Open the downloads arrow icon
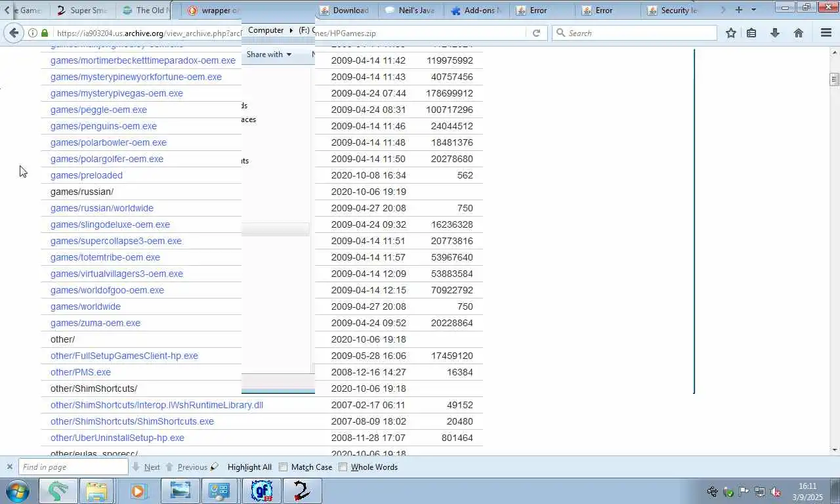Image resolution: width=840 pixels, height=504 pixels. pos(775,33)
